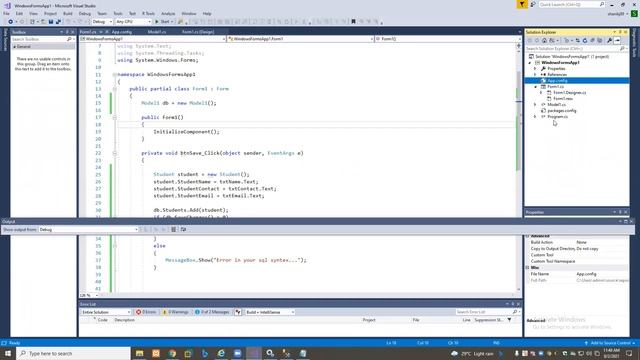The image size is (640, 360).
Task: Click the Error List filter funnel icon
Action: [x=509, y=320]
